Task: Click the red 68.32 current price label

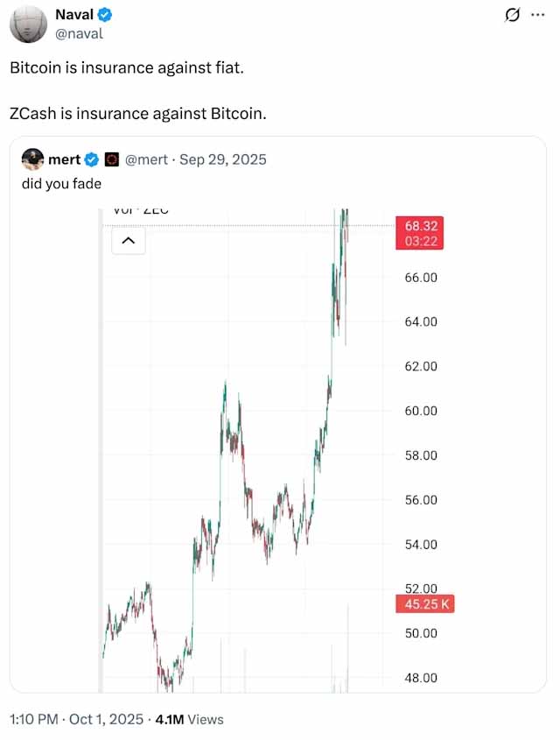Action: pyautogui.click(x=420, y=233)
